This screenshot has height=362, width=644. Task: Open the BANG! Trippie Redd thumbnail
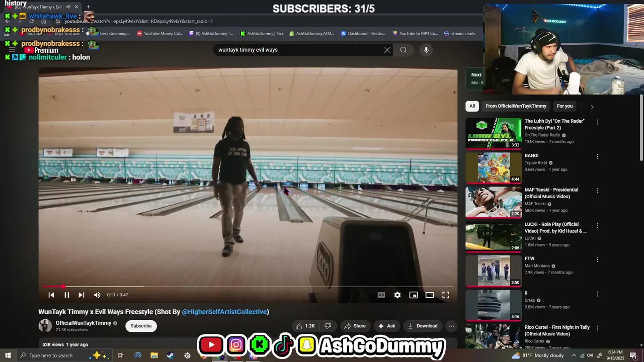(x=494, y=167)
